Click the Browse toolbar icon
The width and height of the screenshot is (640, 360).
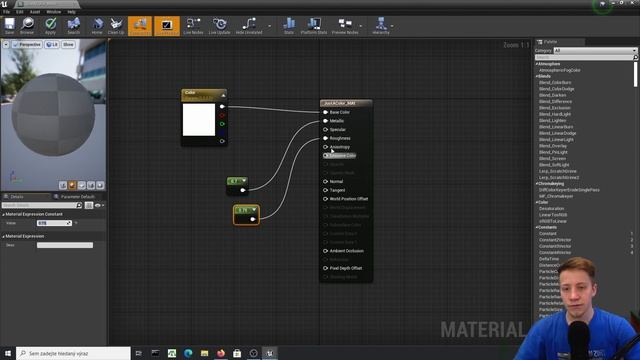[x=27, y=26]
